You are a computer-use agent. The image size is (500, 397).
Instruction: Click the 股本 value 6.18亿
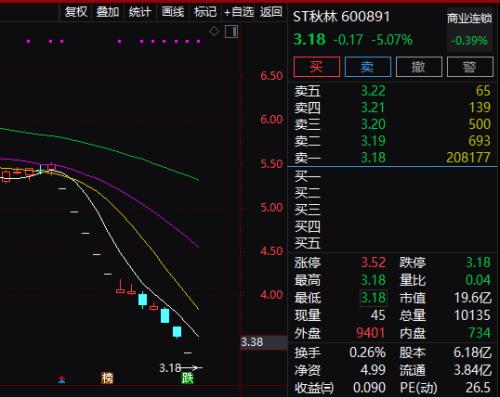tap(473, 352)
